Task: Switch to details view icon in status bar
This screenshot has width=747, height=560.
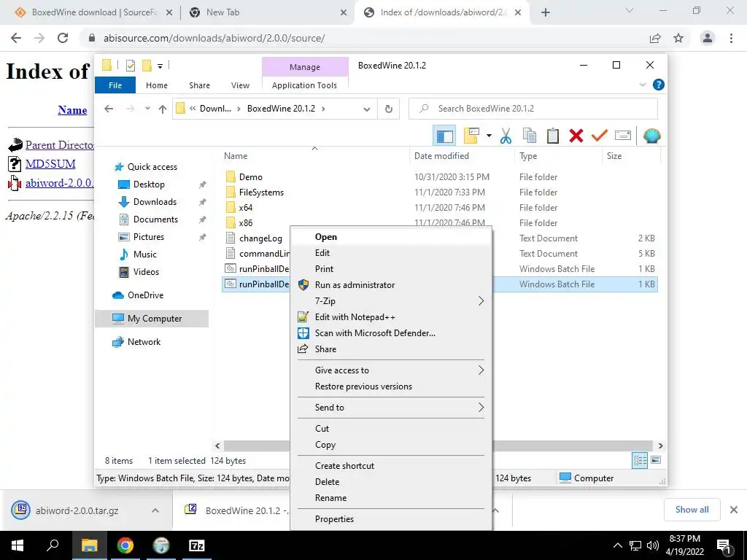Action: [x=640, y=460]
